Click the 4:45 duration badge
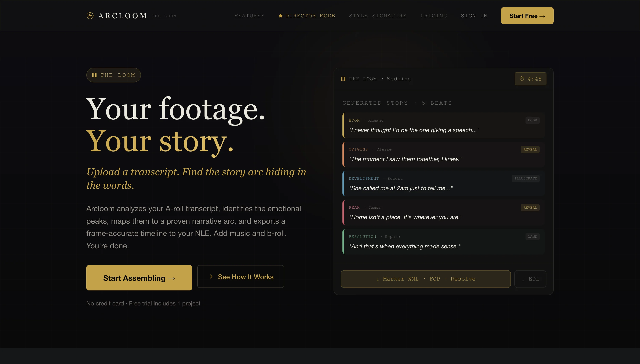 (530, 79)
